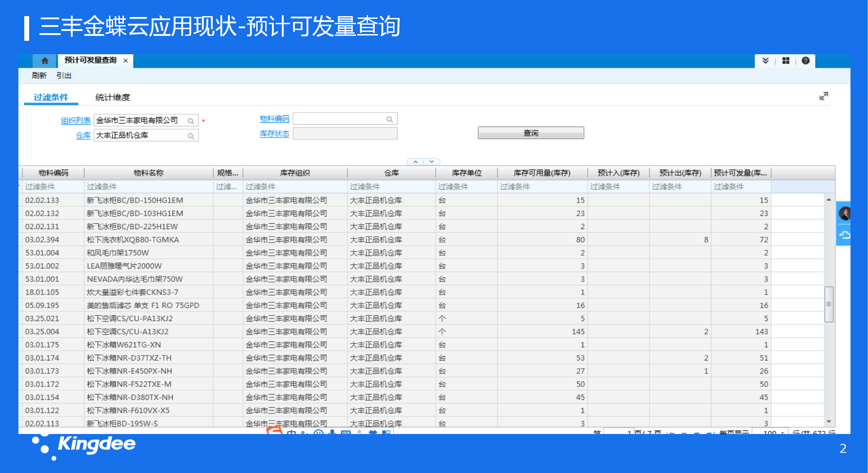Collapse the filter panel with the up arrow
Screen dimensions: 868x473
pos(416,162)
